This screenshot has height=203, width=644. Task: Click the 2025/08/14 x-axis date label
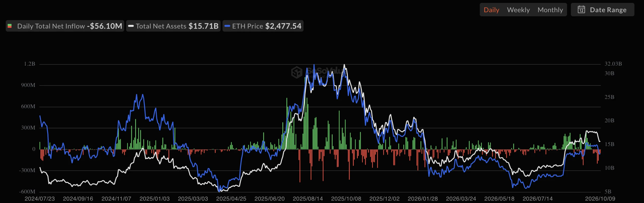pos(308,198)
